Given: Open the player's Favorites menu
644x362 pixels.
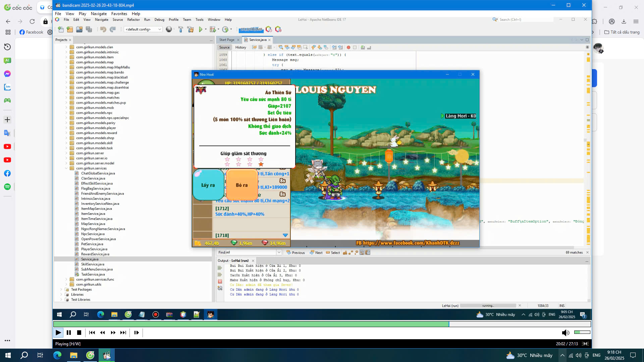Looking at the screenshot, I should point(119,14).
